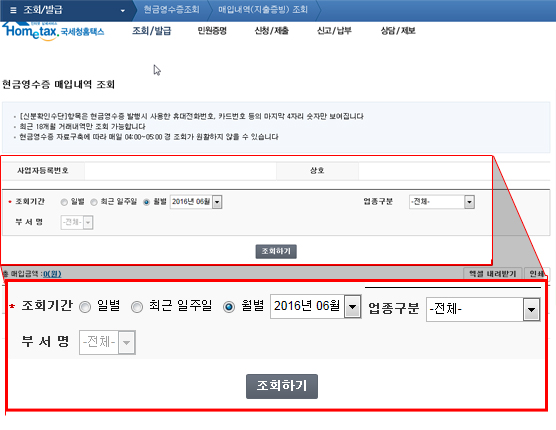Open the 부서명 -전체- dropdown
556x430 pixels.
[x=77, y=223]
